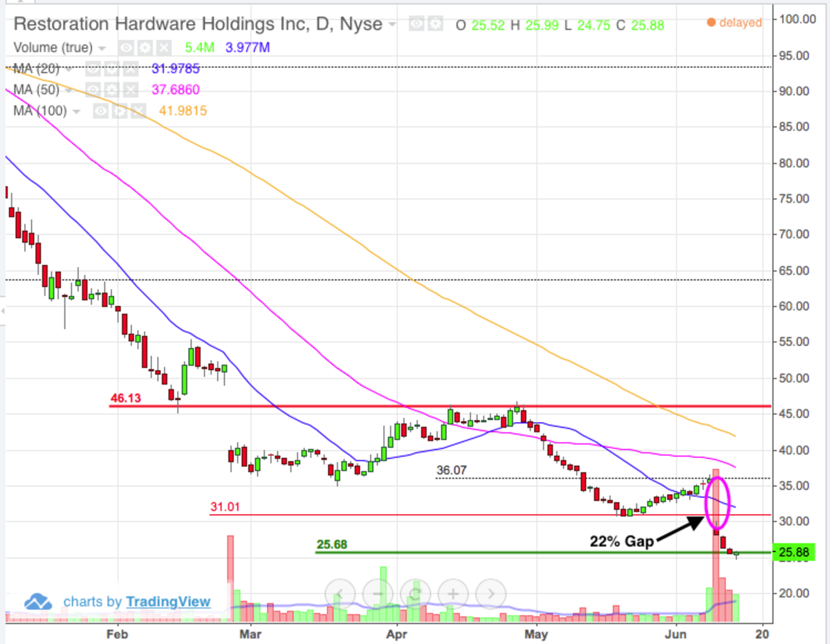Zoom in chart with the plus button
This screenshot has height=644, width=830.
click(x=453, y=594)
